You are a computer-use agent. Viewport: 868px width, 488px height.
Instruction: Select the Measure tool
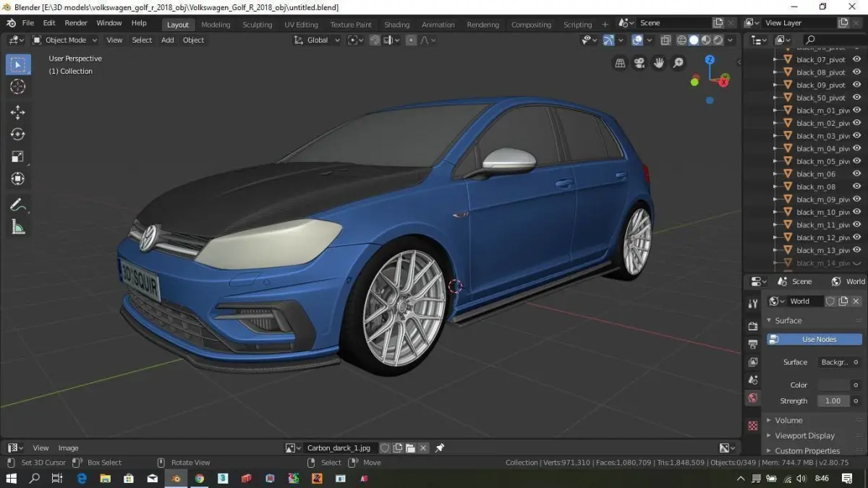(x=18, y=227)
